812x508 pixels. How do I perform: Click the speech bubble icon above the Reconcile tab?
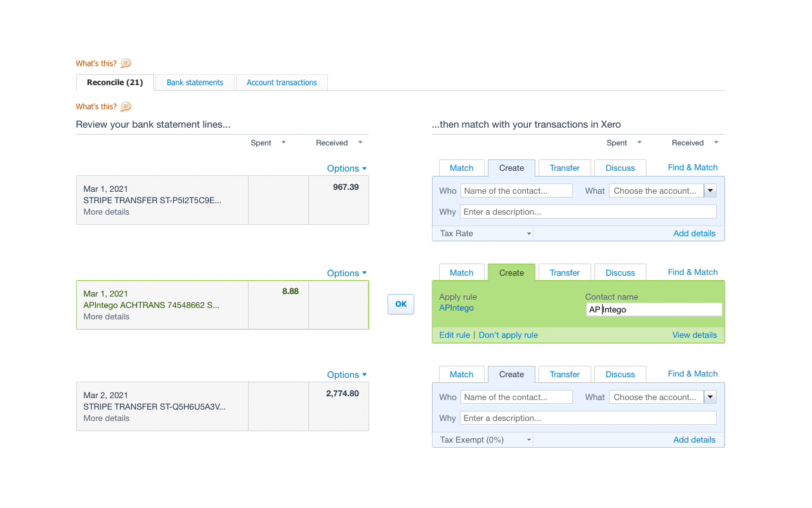[x=126, y=63]
